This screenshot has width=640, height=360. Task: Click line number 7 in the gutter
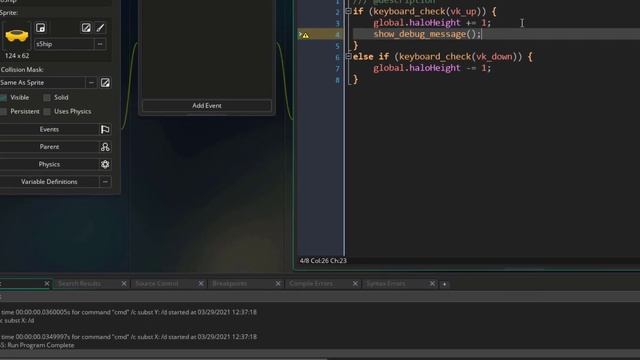pyautogui.click(x=338, y=69)
